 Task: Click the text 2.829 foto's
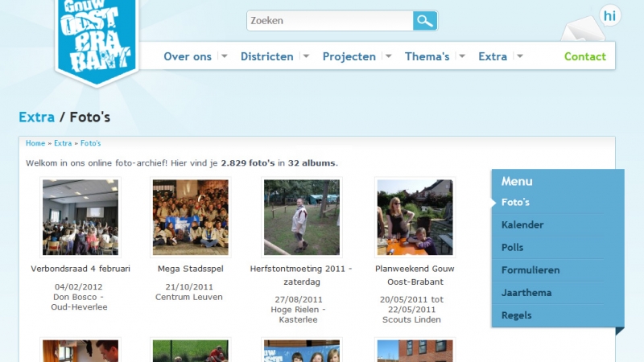(x=248, y=163)
